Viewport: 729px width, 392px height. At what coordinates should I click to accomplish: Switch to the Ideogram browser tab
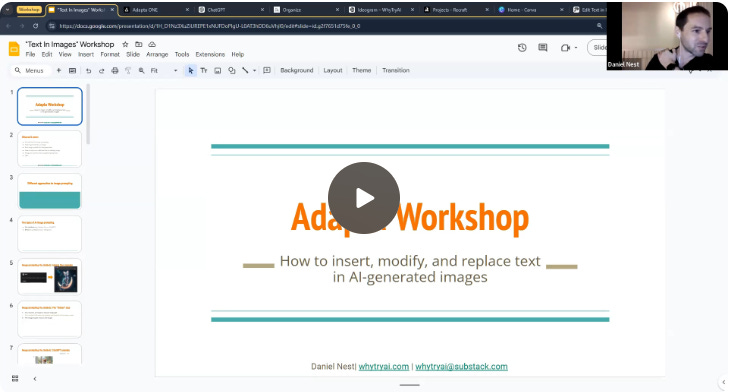point(381,10)
